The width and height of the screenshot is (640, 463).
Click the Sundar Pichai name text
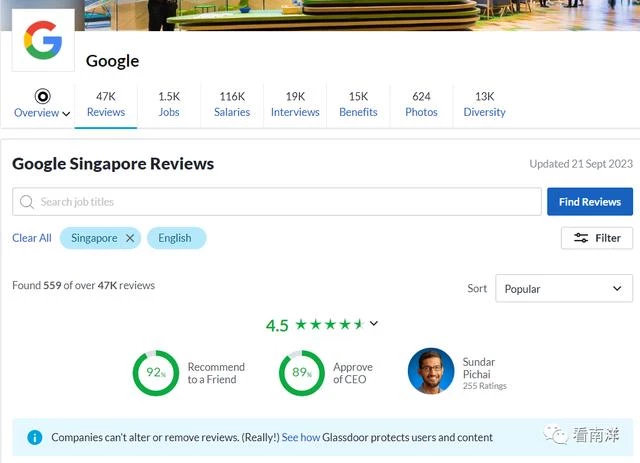[x=479, y=368]
